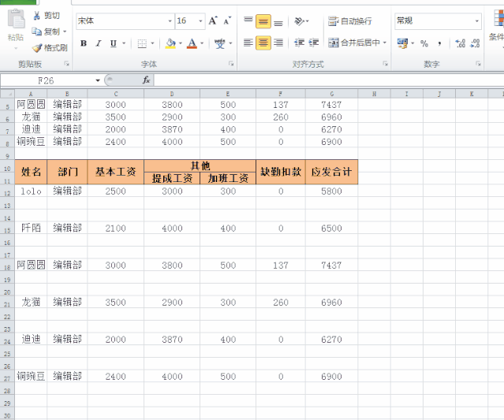Click the insert function fx icon
Image resolution: width=504 pixels, height=420 pixels.
(146, 80)
